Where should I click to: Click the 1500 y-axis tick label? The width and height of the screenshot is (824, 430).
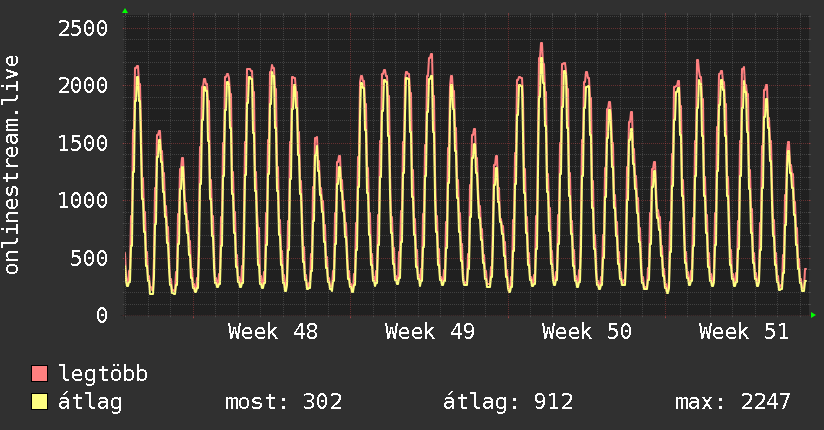[x=80, y=143]
